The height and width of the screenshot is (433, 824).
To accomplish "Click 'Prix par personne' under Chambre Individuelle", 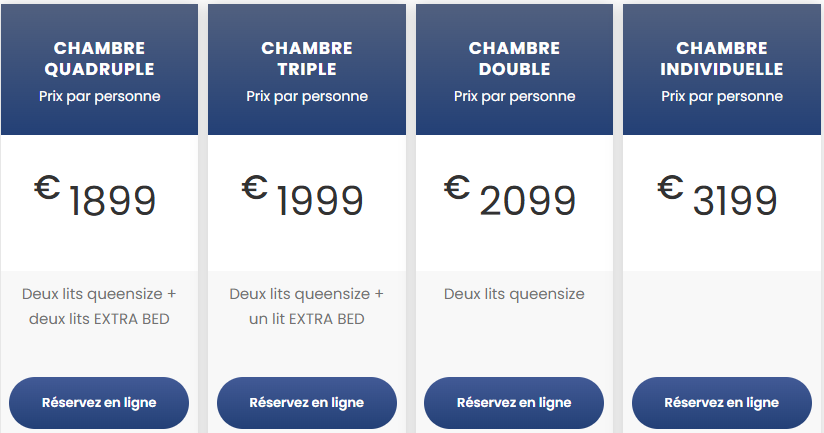I will [x=721, y=97].
